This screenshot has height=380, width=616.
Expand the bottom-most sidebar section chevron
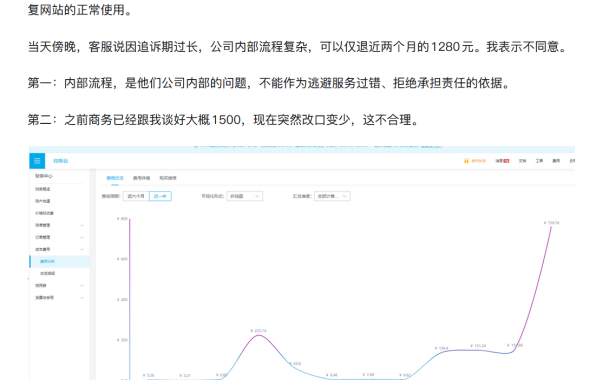pyautogui.click(x=82, y=298)
